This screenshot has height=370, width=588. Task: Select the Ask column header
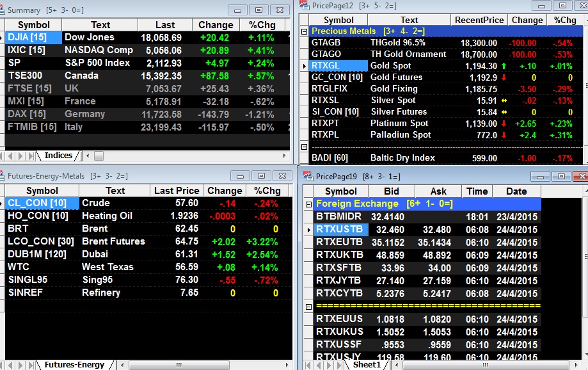(x=438, y=191)
